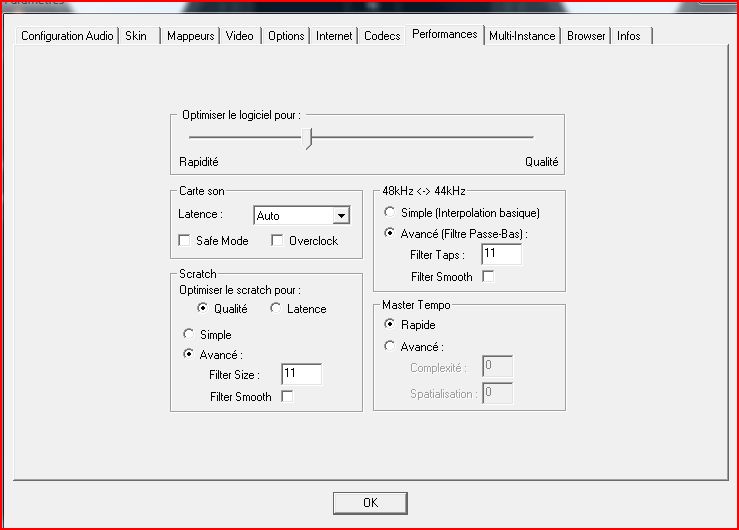Click the Performances tab
This screenshot has height=530, width=739.
[x=444, y=34]
